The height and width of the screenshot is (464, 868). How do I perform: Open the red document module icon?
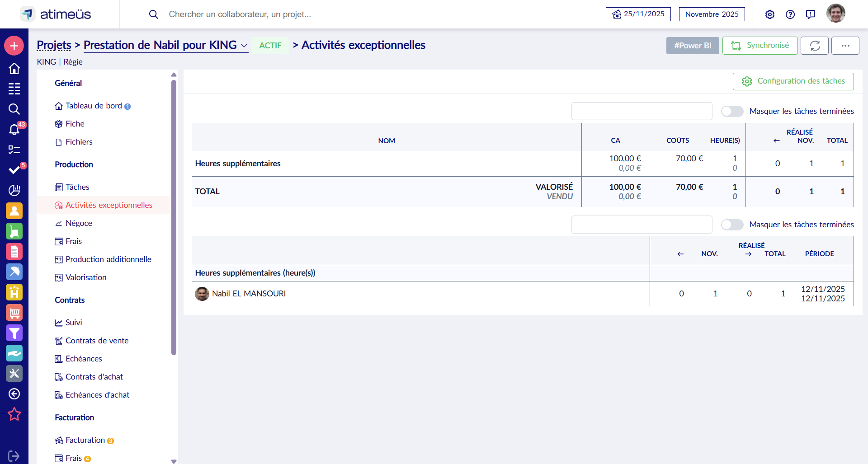pos(14,251)
